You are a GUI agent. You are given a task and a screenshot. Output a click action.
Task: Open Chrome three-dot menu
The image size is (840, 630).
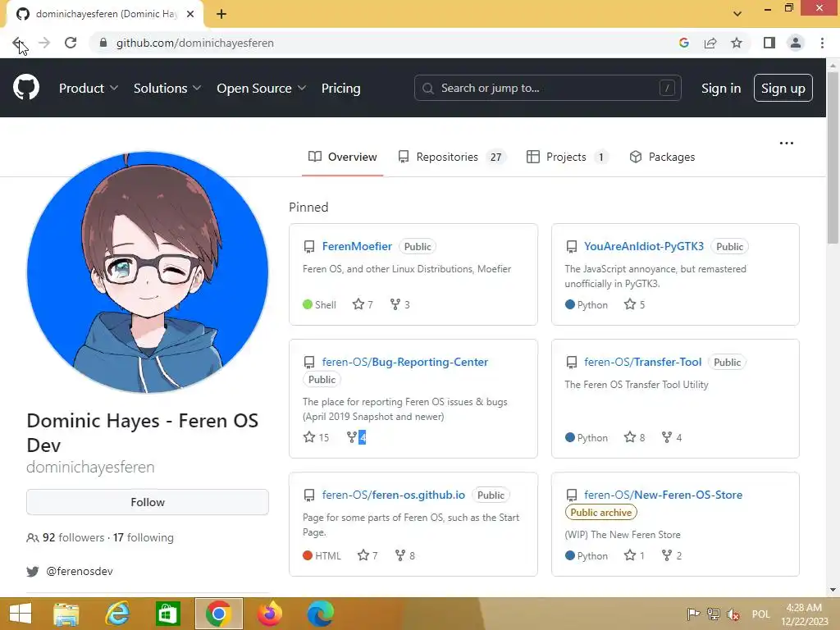click(822, 43)
